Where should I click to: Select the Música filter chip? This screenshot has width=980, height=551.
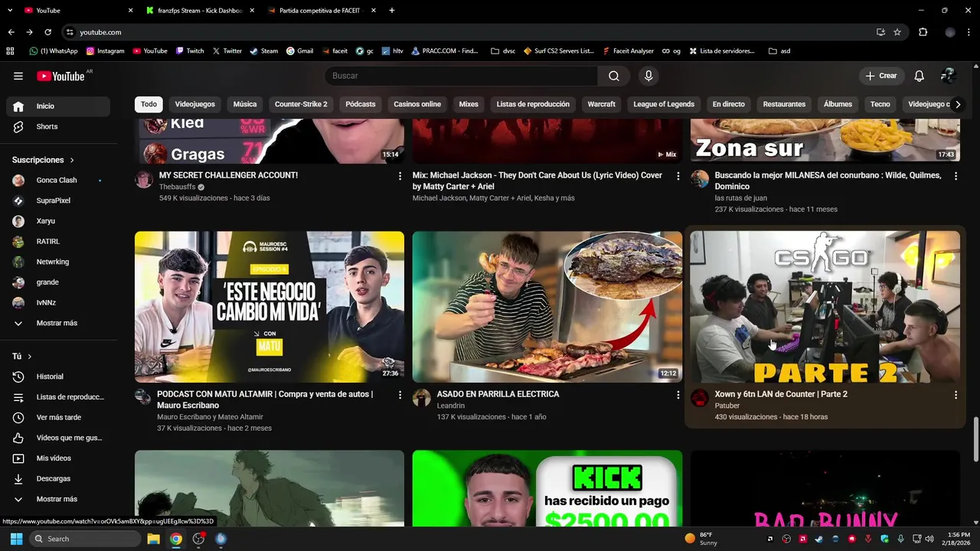pyautogui.click(x=245, y=104)
